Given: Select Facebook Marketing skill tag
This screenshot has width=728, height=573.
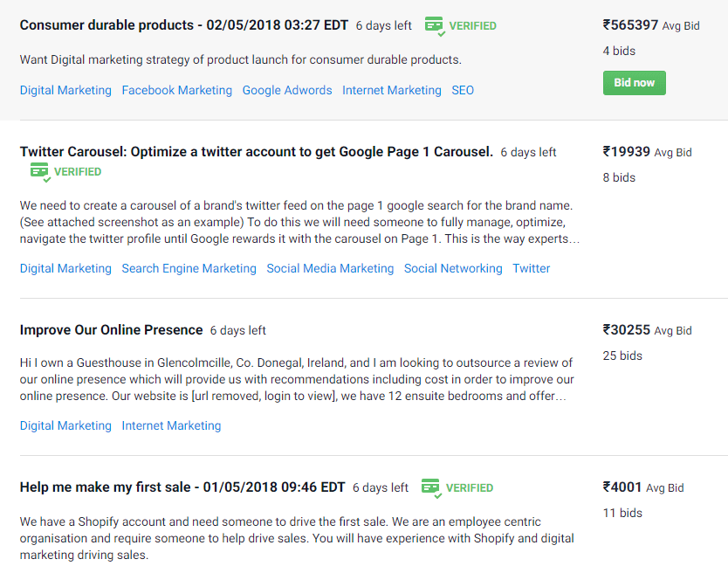Looking at the screenshot, I should [177, 90].
